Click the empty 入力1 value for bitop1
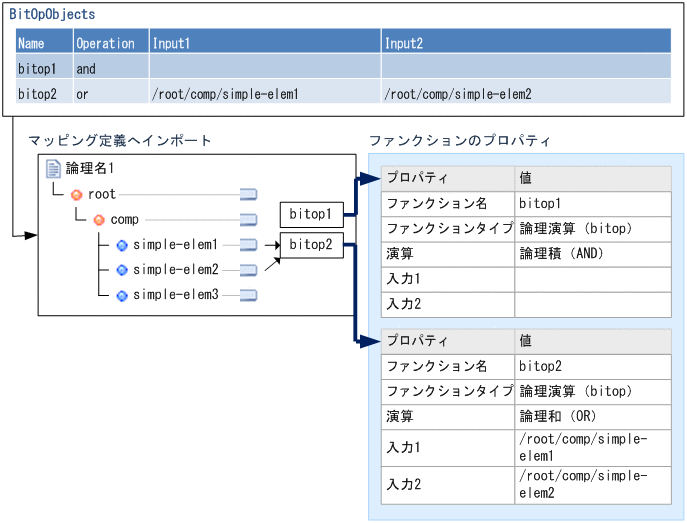This screenshot has width=687, height=523. [593, 279]
